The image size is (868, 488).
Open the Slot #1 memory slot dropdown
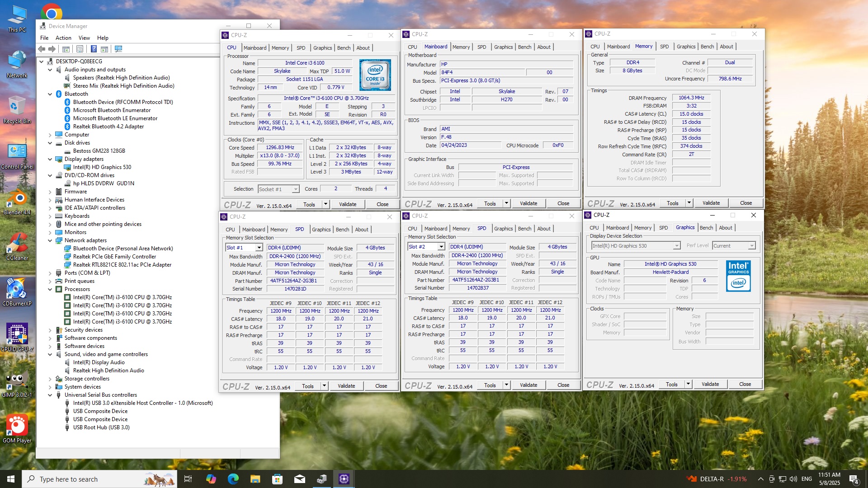(259, 248)
